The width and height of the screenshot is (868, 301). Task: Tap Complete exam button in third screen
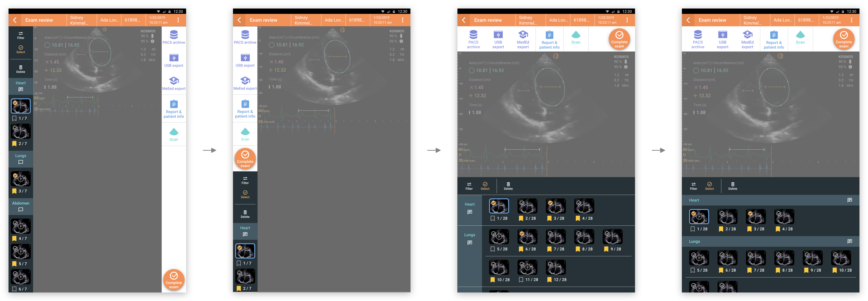tap(619, 39)
